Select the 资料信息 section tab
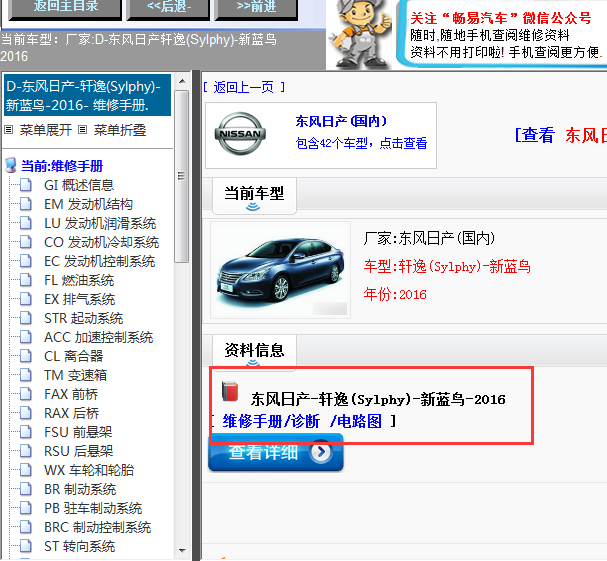This screenshot has height=561, width=607. pyautogui.click(x=254, y=352)
